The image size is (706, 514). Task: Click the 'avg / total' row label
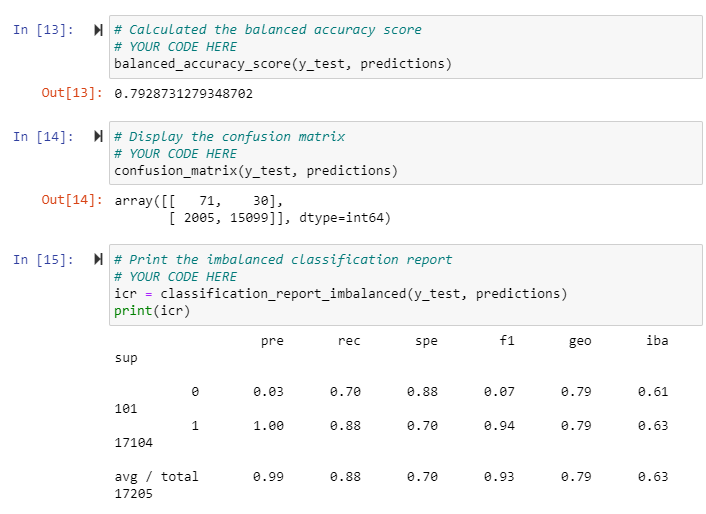click(156, 477)
